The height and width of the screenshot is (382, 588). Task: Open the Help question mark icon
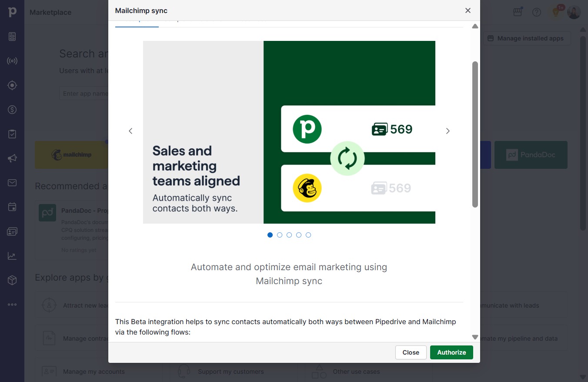click(537, 12)
